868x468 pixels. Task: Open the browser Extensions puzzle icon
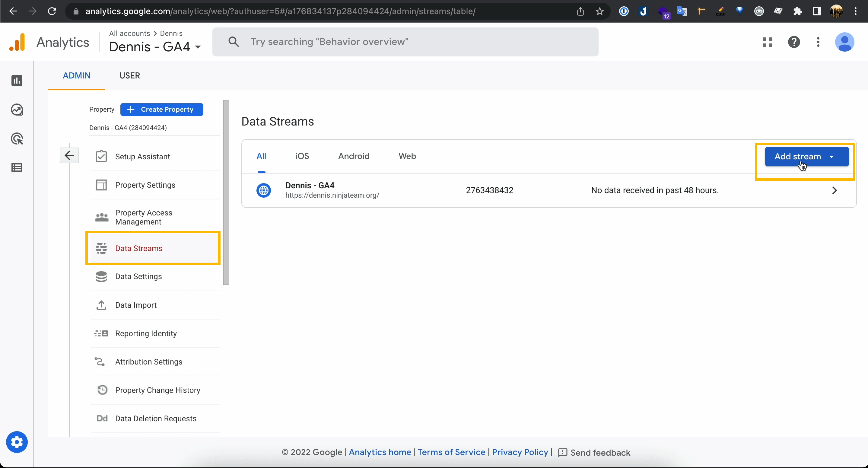point(797,11)
